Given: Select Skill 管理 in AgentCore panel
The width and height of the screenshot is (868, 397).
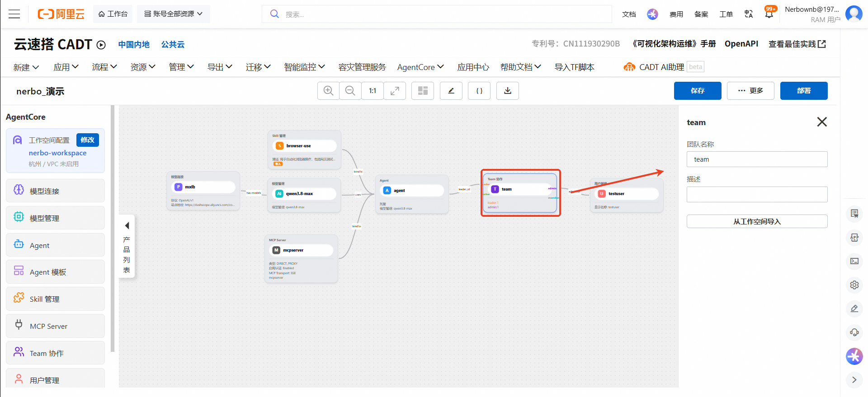Looking at the screenshot, I should click(55, 299).
